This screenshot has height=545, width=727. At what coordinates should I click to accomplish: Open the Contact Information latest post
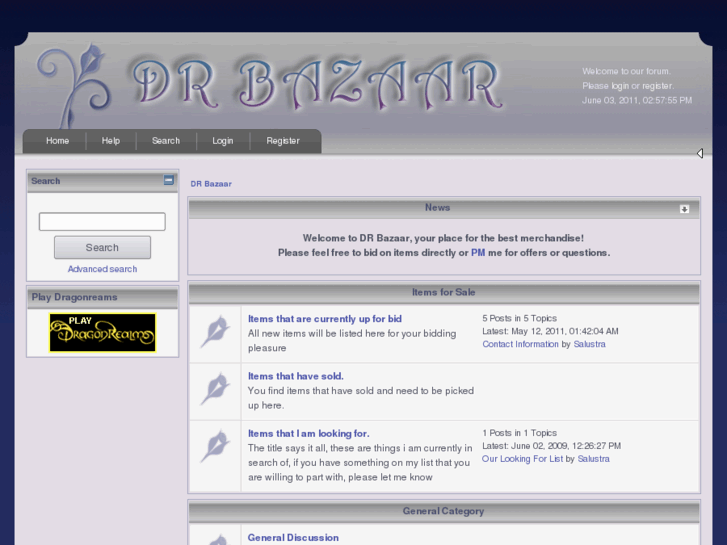coord(520,344)
